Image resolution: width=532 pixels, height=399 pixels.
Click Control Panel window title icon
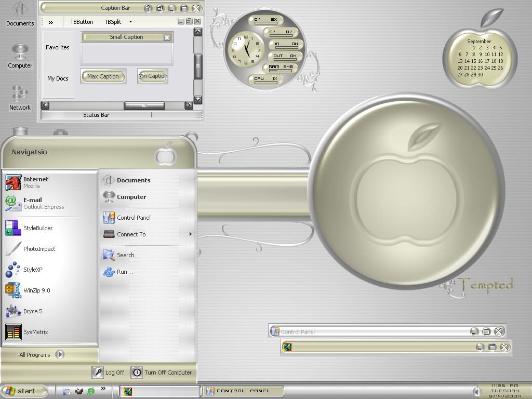(275, 331)
